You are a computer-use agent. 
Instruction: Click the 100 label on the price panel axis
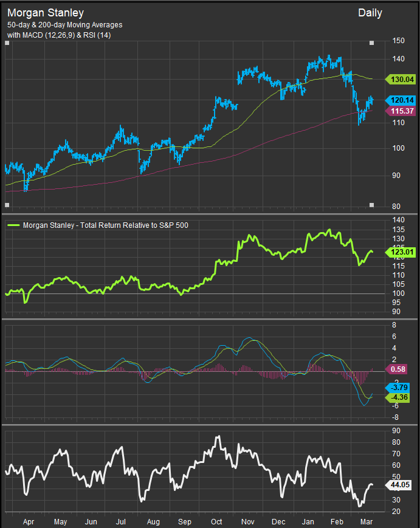pos(399,148)
